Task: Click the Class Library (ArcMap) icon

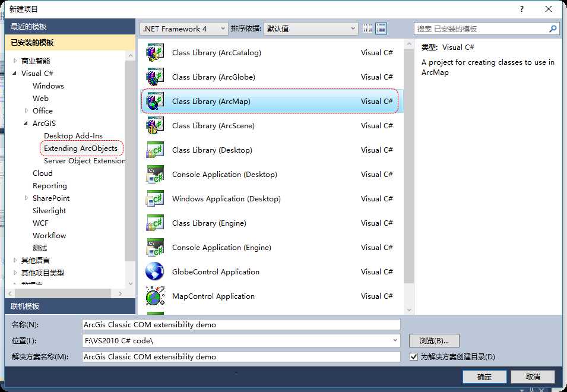Action: pyautogui.click(x=155, y=101)
